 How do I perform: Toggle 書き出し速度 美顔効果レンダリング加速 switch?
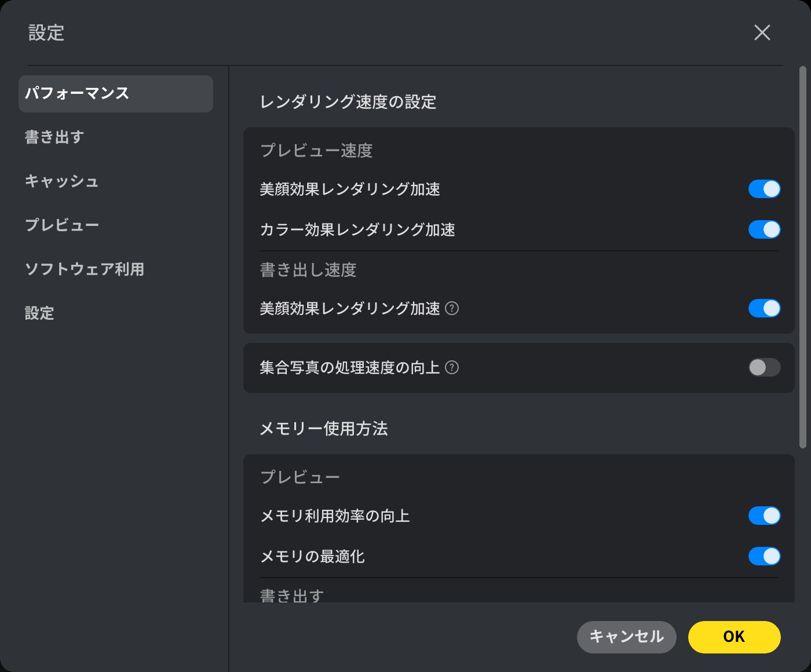point(765,308)
